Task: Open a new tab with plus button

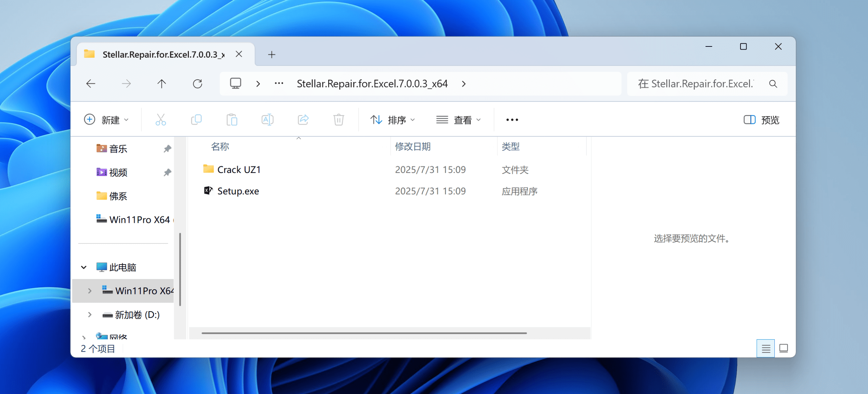Action: tap(272, 55)
